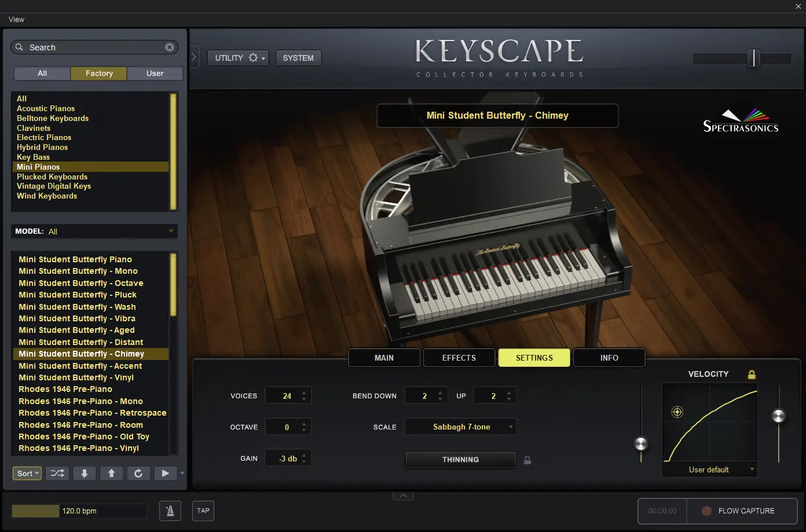The height and width of the screenshot is (532, 806).
Task: Click the up arrow previous-patch icon
Action: pos(111,473)
